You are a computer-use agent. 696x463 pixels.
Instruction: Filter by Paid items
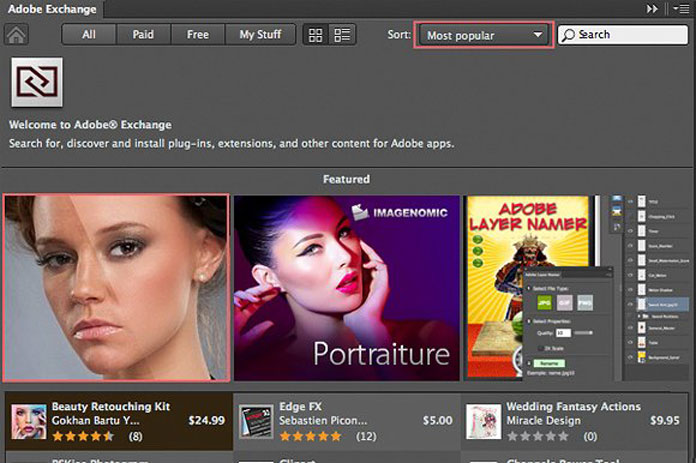(143, 35)
